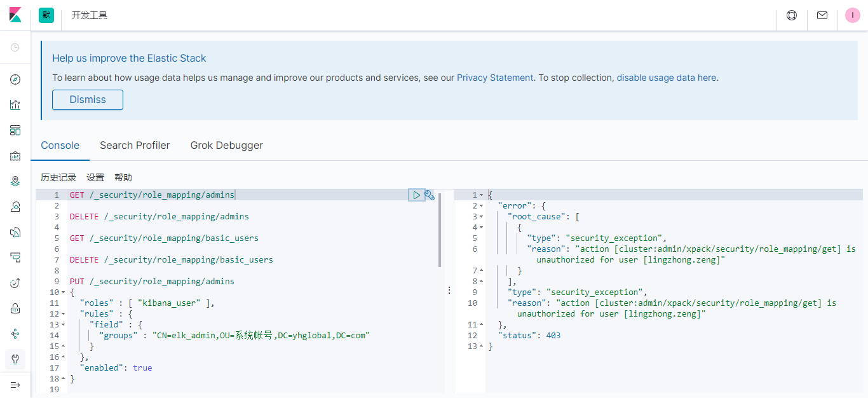
Task: Switch to the Search Profiler tab
Action: click(x=135, y=145)
